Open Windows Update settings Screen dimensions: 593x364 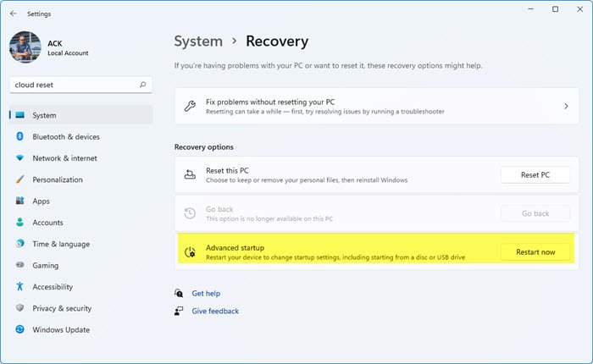[61, 330]
